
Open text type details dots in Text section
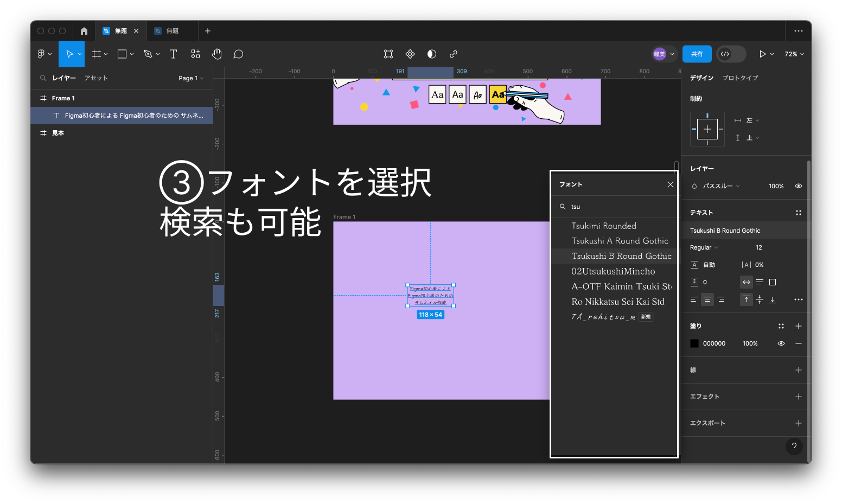[799, 213]
